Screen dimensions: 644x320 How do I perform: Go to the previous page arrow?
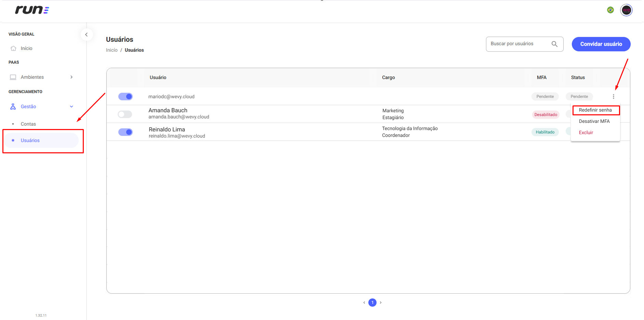[364, 303]
